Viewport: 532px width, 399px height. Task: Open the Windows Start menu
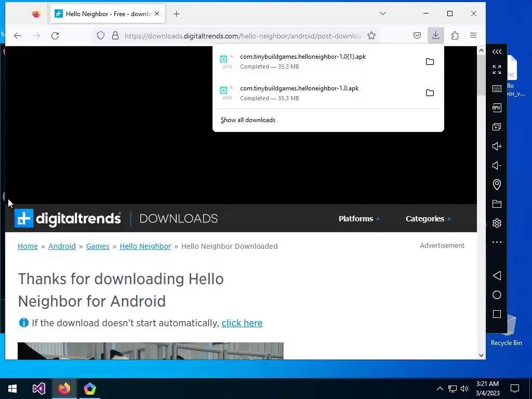(x=12, y=389)
